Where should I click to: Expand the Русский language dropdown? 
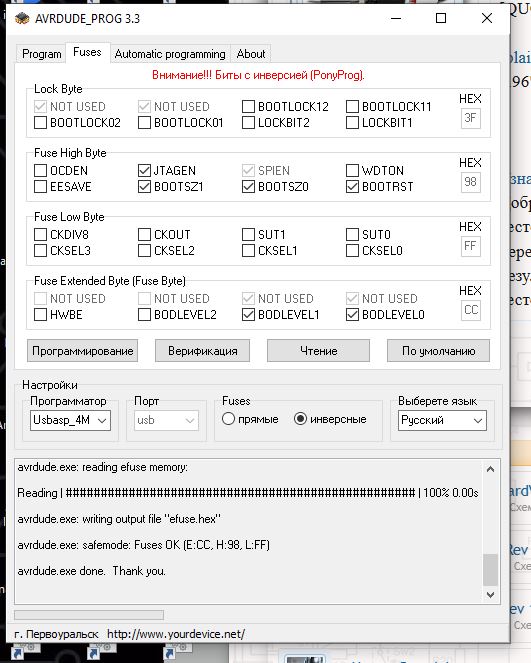pos(442,420)
